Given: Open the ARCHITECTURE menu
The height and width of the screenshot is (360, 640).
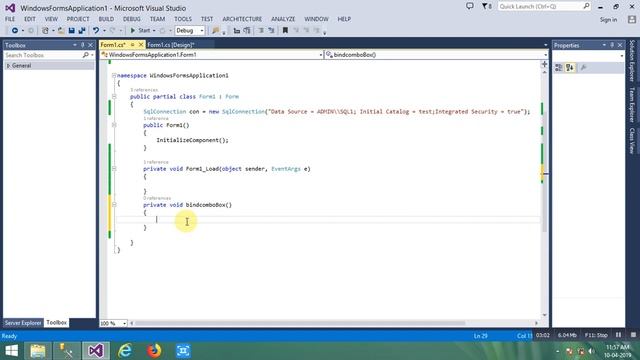Looking at the screenshot, I should 242,19.
